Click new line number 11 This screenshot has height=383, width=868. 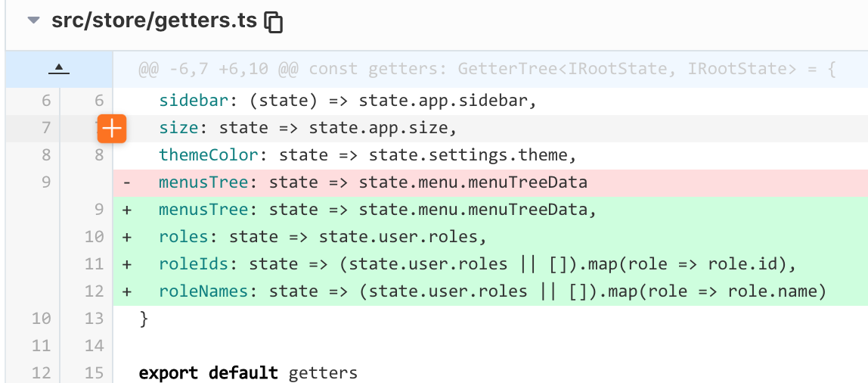click(94, 264)
